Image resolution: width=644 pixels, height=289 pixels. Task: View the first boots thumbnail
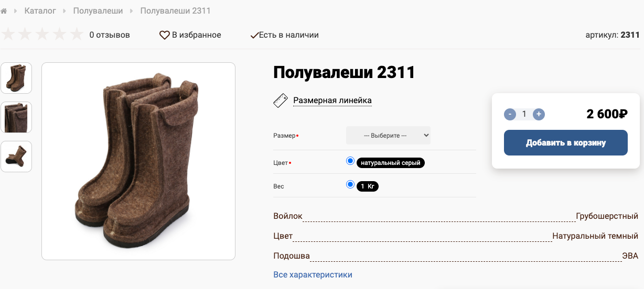[x=16, y=78]
